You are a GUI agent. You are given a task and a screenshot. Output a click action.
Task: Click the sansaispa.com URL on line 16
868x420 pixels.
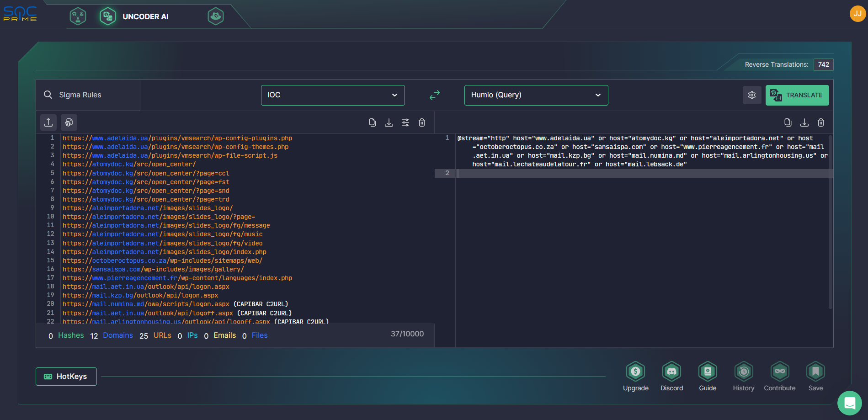(x=153, y=269)
